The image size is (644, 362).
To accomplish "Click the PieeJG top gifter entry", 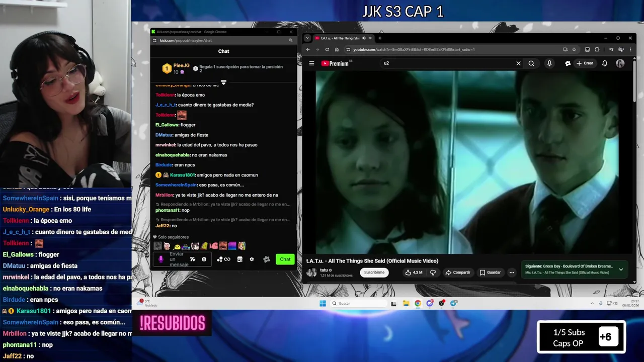I will (x=176, y=69).
